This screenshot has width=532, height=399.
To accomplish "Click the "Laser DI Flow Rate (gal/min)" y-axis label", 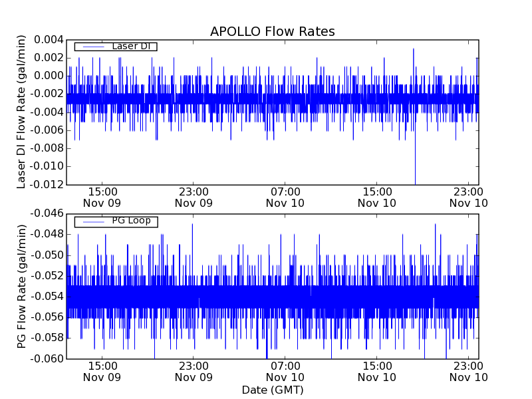I will 21,111.
